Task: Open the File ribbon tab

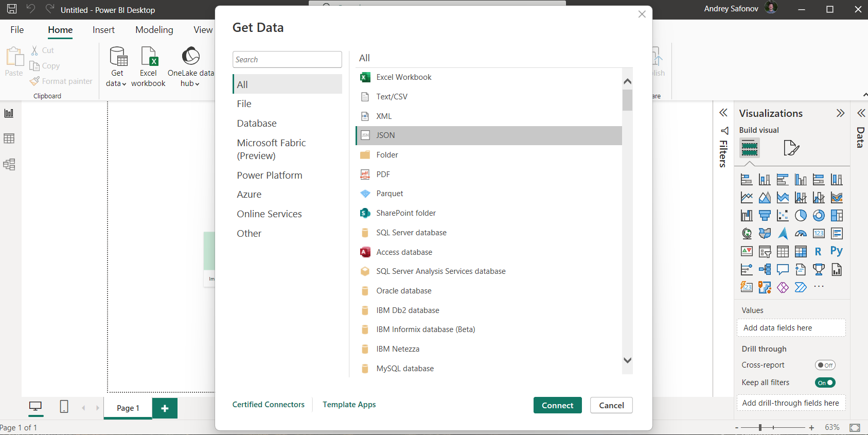Action: pyautogui.click(x=17, y=30)
